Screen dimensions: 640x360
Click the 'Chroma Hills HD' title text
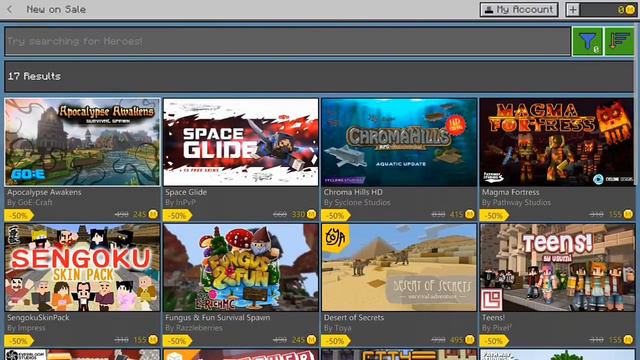point(353,192)
